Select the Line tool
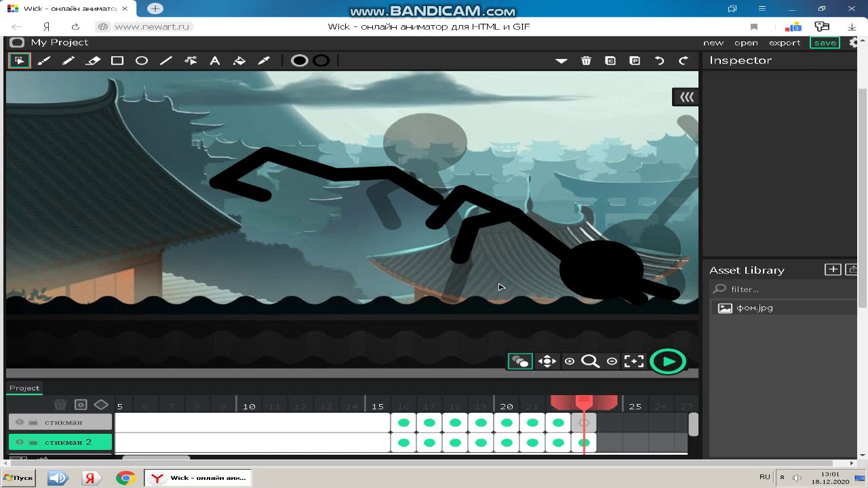Viewport: 868px width, 488px height. 166,60
